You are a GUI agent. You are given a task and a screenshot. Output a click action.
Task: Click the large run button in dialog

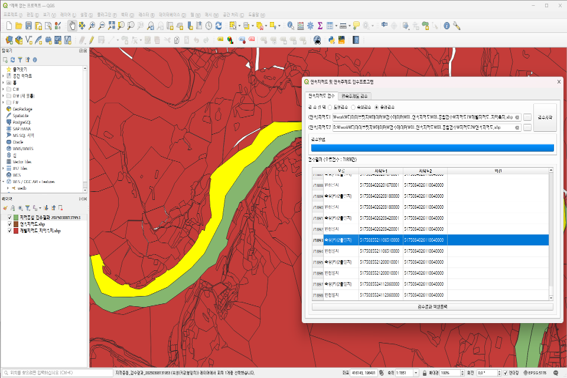click(x=545, y=117)
